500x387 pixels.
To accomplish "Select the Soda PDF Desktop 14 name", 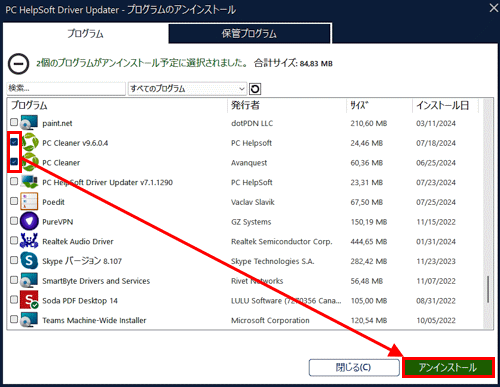I will [x=80, y=301].
